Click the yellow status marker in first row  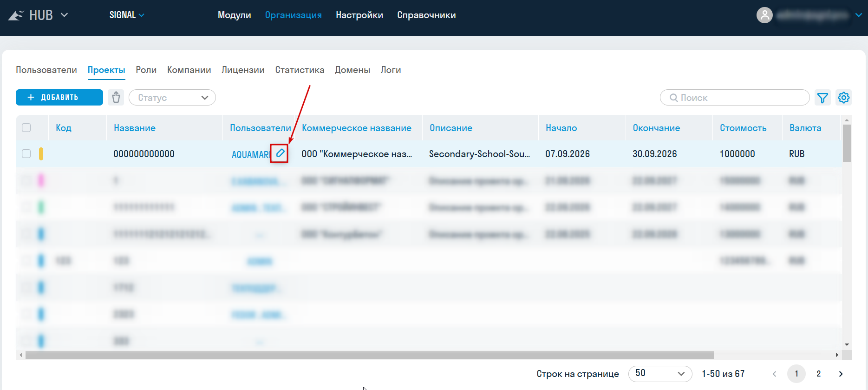(41, 154)
